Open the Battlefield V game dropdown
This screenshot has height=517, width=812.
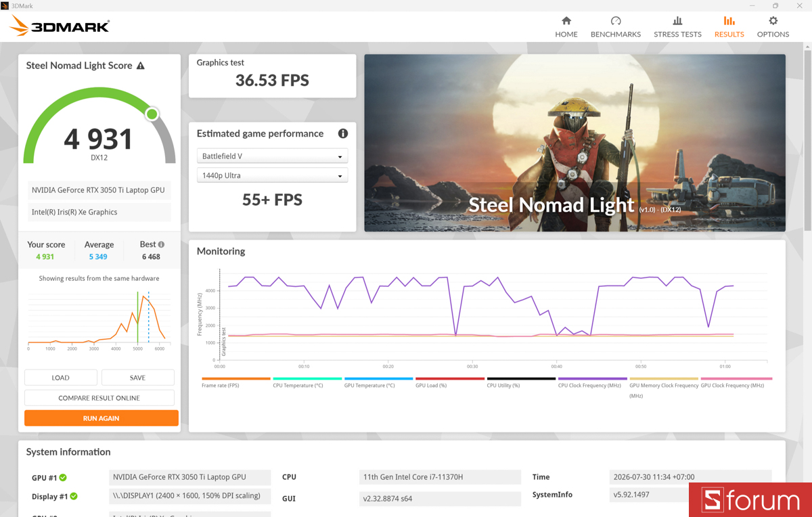pos(272,156)
